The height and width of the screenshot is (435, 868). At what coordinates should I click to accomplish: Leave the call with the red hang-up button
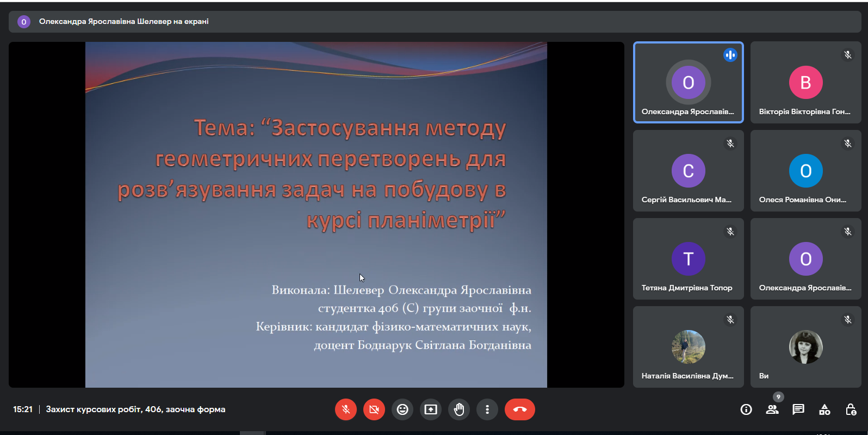click(520, 409)
